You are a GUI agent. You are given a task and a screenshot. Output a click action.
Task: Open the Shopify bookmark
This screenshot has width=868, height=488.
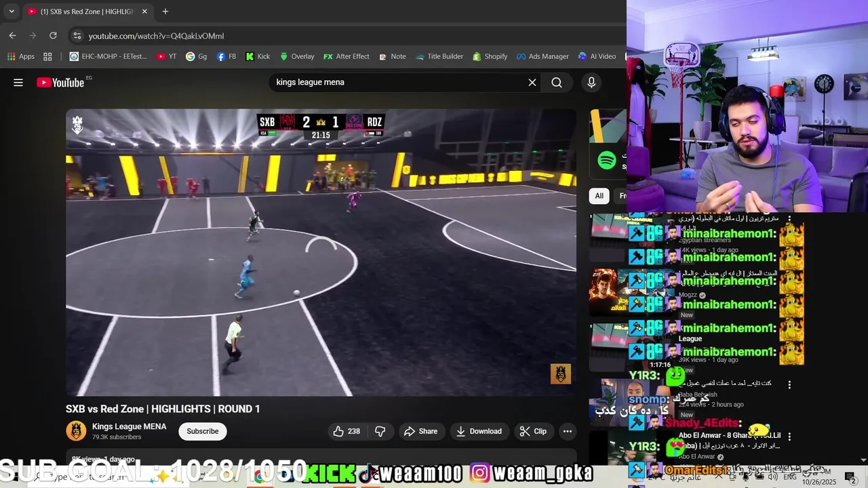point(490,56)
